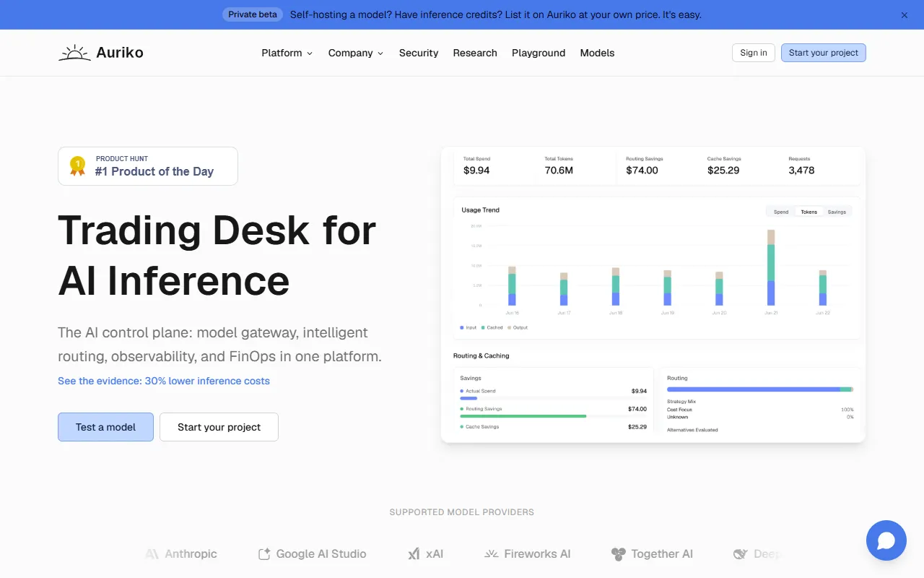Click the Supported Model Providers heading
The image size is (924, 578).
[x=462, y=512]
